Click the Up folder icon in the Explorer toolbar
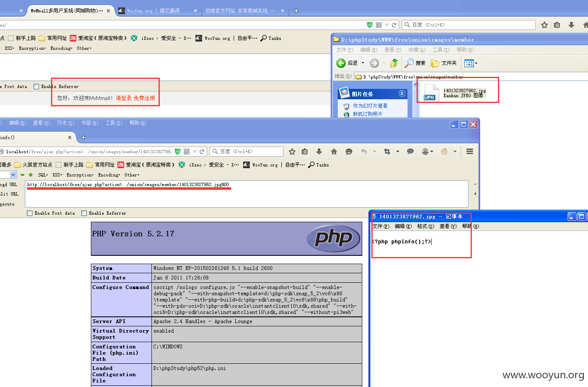588x387 pixels. point(394,63)
